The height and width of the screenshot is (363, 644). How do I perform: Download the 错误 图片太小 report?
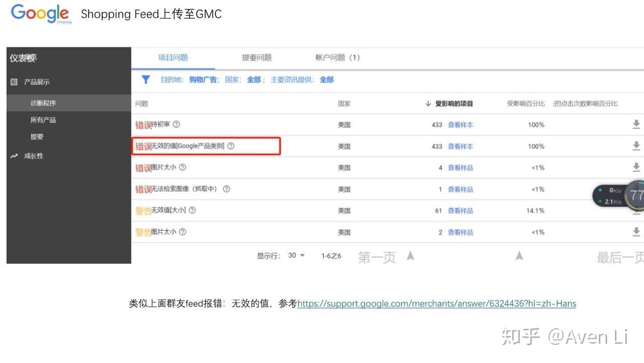tap(636, 167)
